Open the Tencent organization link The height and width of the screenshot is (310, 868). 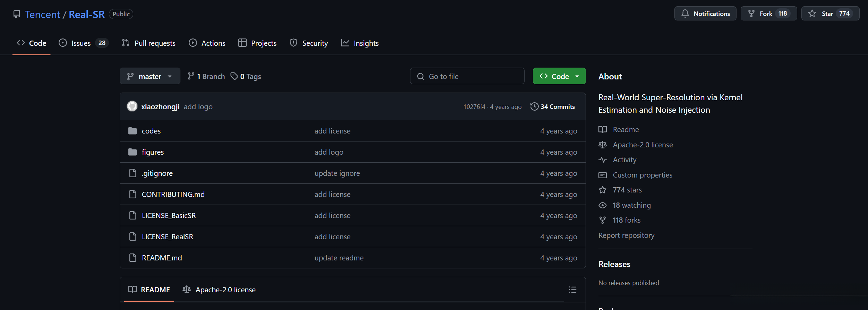(x=43, y=14)
